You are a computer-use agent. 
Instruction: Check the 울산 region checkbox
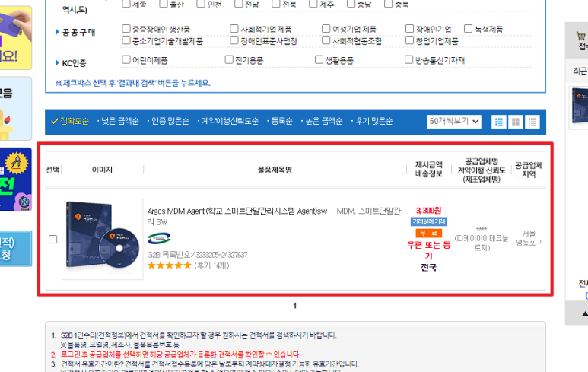[x=164, y=4]
